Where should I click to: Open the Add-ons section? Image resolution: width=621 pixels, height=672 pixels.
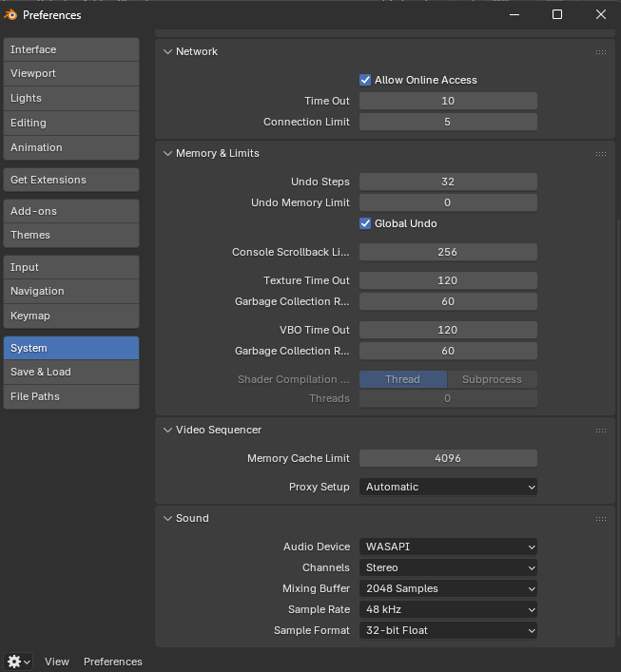tap(71, 211)
